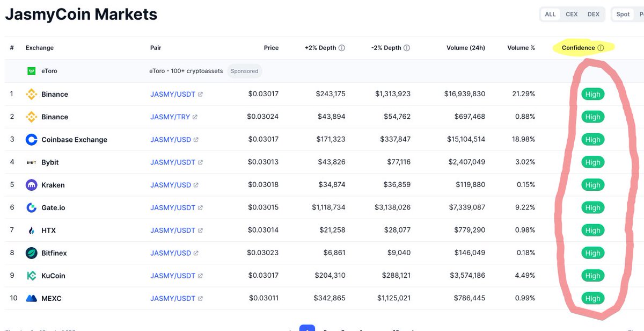This screenshot has height=331, width=644.
Task: Open JASMY/TRY pair link
Action: 170,117
